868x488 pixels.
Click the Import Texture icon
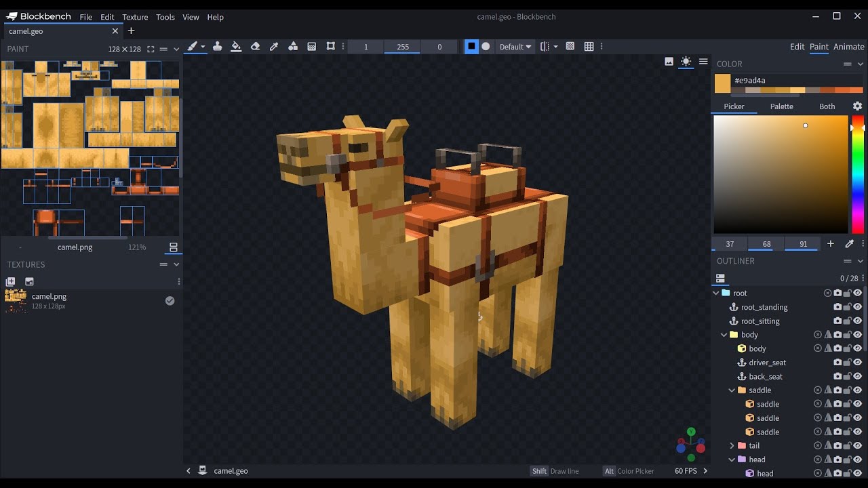coord(29,281)
